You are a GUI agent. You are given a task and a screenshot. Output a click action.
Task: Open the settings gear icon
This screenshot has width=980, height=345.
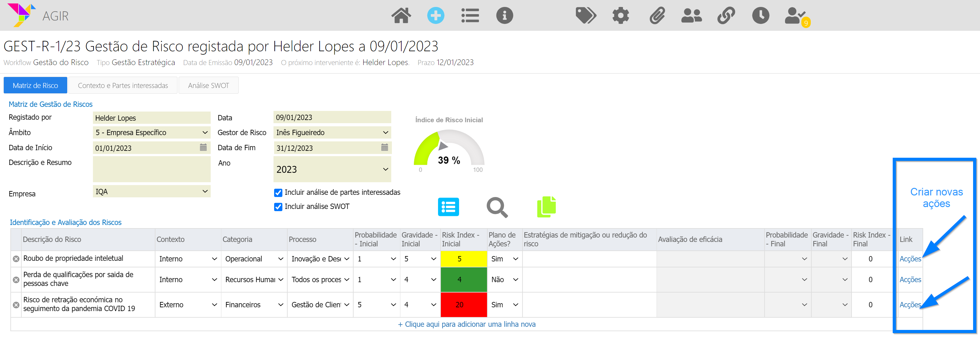(620, 16)
